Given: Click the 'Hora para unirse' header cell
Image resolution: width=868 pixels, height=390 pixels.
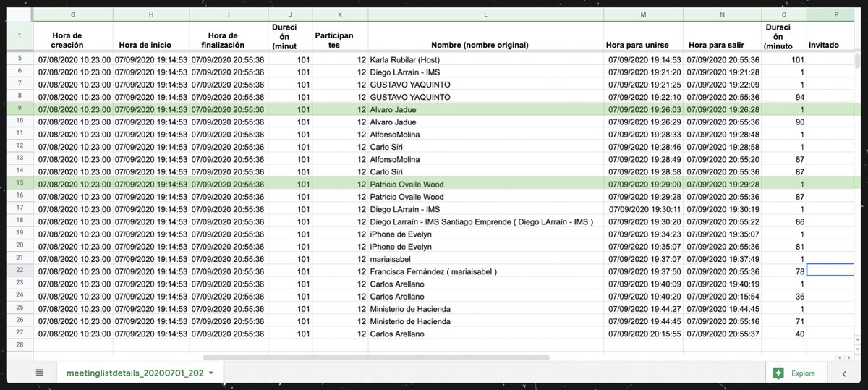Looking at the screenshot, I should click(x=643, y=38).
